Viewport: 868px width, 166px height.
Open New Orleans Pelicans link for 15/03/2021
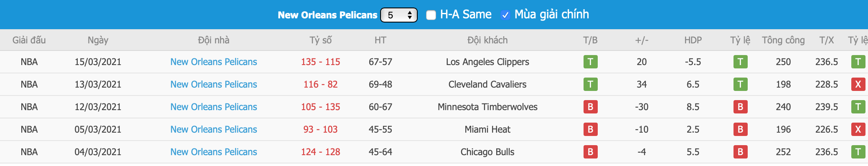(x=213, y=62)
